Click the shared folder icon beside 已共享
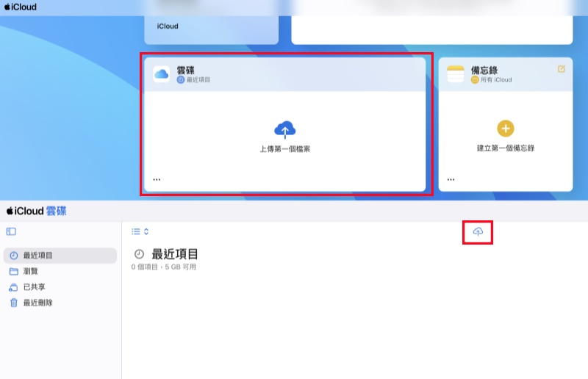The width and height of the screenshot is (588, 379). pyautogui.click(x=13, y=287)
